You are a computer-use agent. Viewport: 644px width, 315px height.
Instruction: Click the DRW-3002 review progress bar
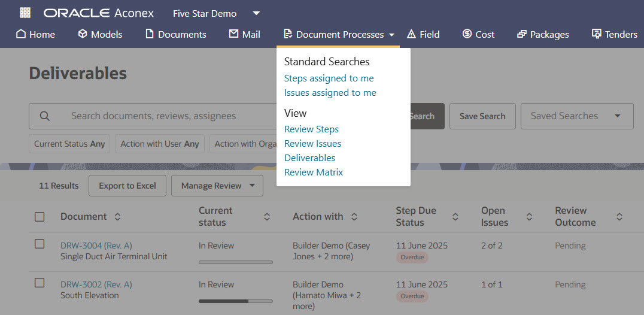235,301
